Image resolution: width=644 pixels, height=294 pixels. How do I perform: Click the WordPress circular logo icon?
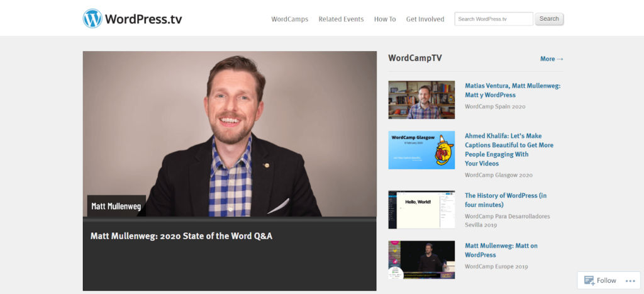[x=92, y=18]
